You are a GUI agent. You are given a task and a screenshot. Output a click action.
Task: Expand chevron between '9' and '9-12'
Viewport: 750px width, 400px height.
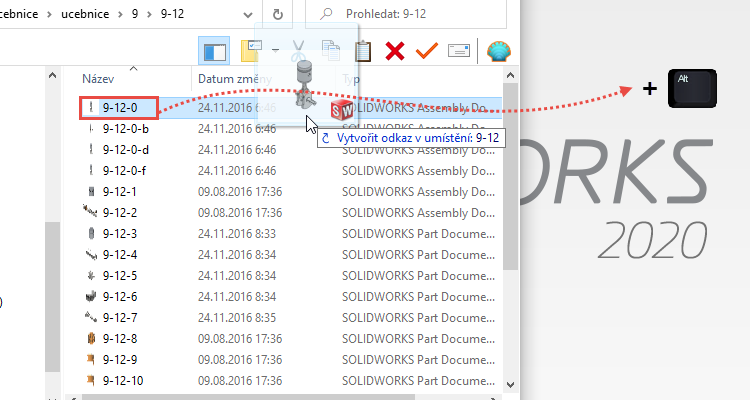(150, 14)
